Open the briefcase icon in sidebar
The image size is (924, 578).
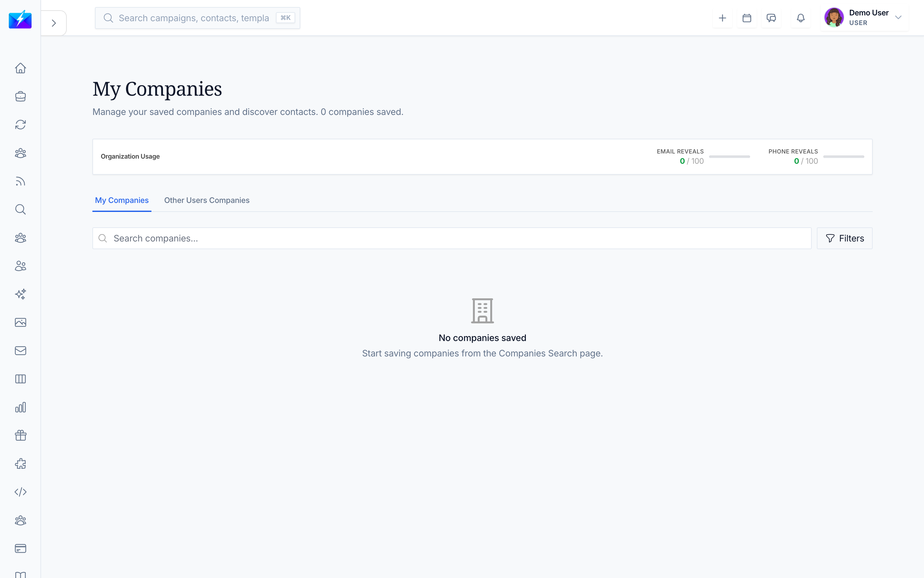[21, 96]
